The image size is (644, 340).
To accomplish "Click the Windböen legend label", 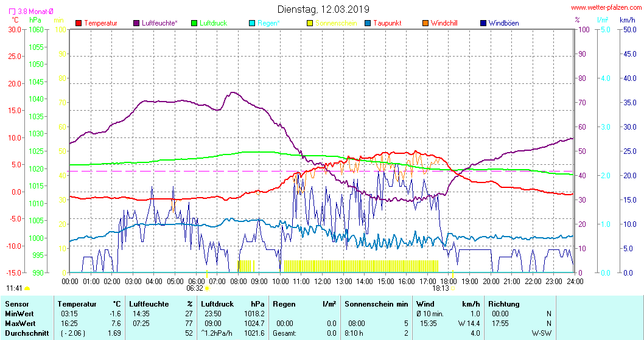I will [x=503, y=23].
